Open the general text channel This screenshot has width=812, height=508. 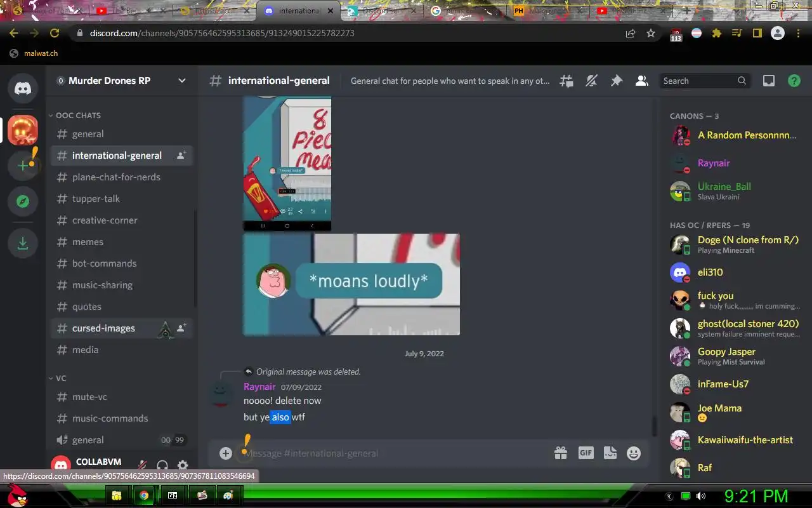[x=122, y=134]
